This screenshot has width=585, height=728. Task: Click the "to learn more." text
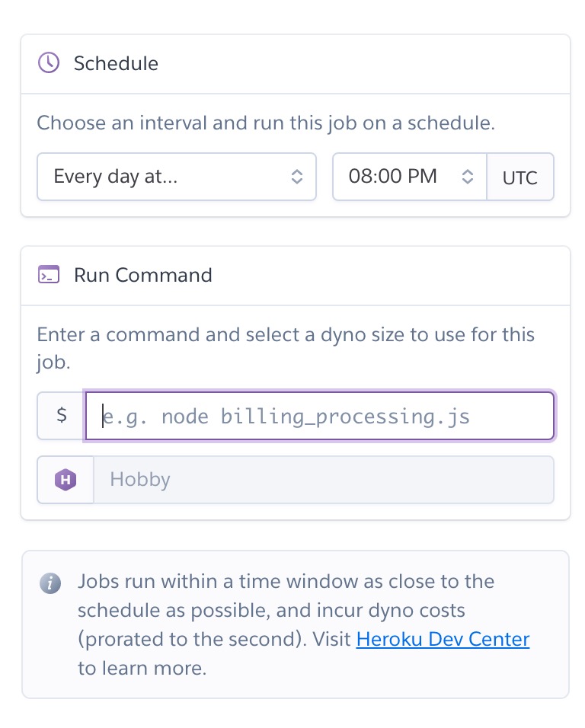[142, 669]
